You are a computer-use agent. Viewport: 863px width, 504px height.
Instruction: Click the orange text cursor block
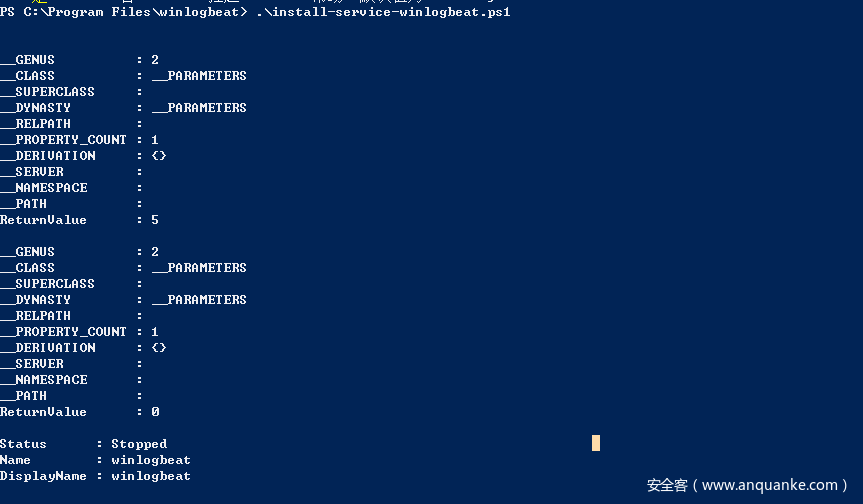(x=596, y=443)
